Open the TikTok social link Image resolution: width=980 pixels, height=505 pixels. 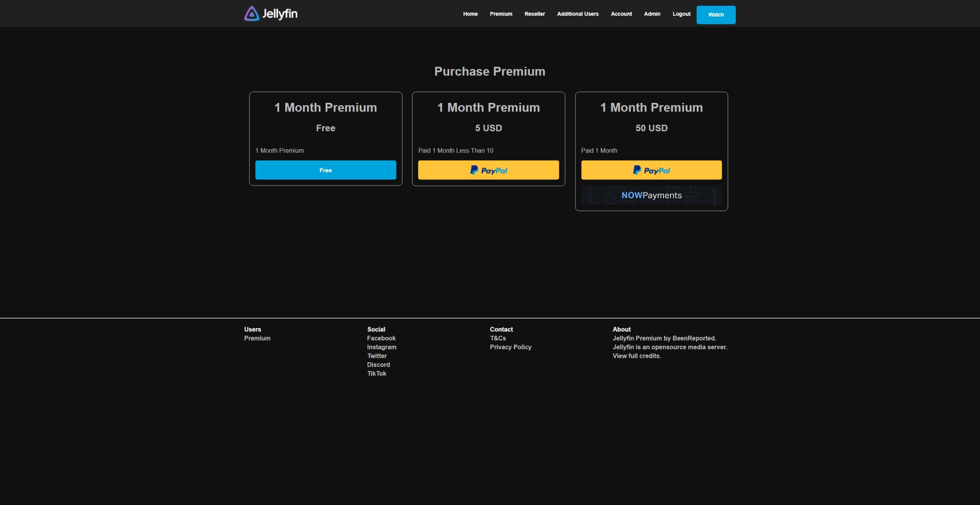(377, 374)
